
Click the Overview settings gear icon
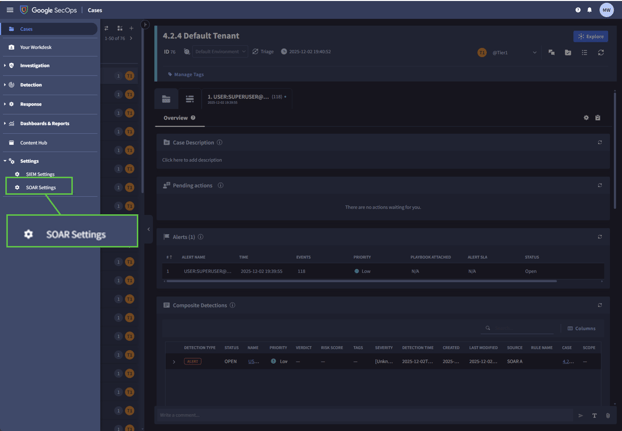point(587,118)
